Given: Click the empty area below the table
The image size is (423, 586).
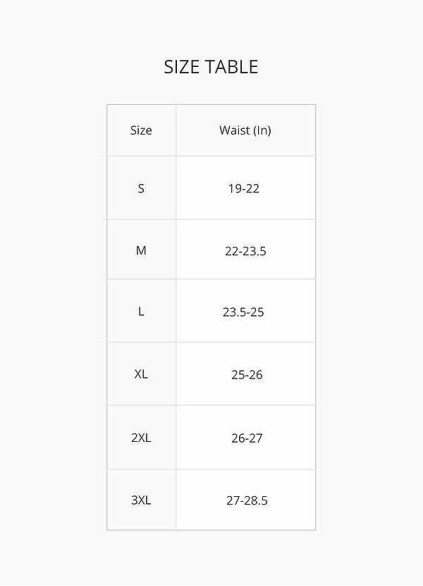Looking at the screenshot, I should pos(211,558).
